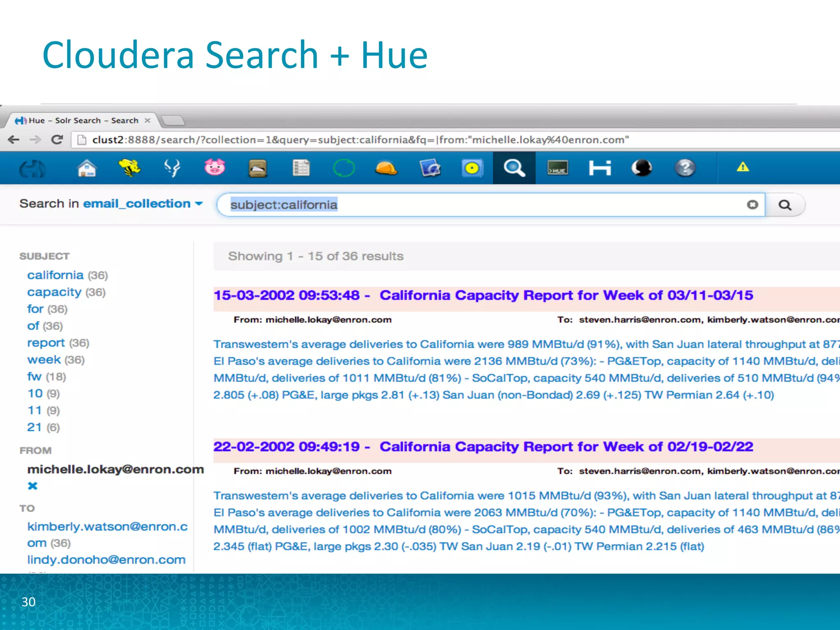This screenshot has width=840, height=630.
Task: Open the Hue Shell terminal icon
Action: click(x=558, y=168)
